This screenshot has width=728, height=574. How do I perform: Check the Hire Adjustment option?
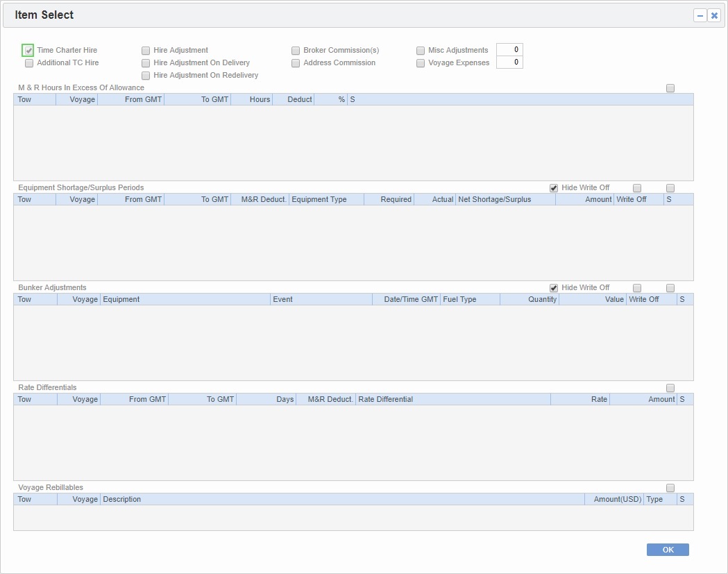[x=146, y=50]
